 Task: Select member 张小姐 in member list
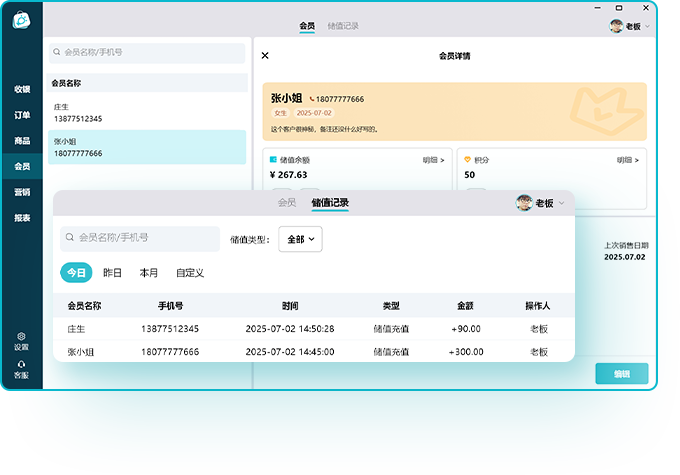pos(147,147)
